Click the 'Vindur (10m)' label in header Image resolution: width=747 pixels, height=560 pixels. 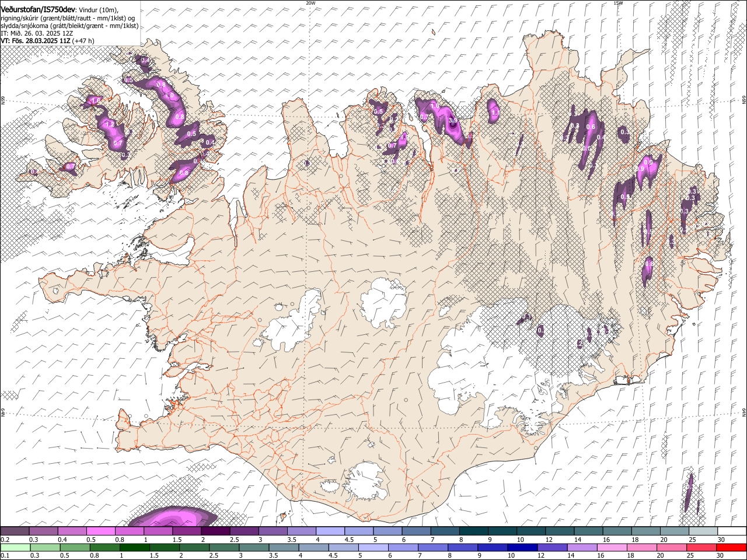pos(99,10)
